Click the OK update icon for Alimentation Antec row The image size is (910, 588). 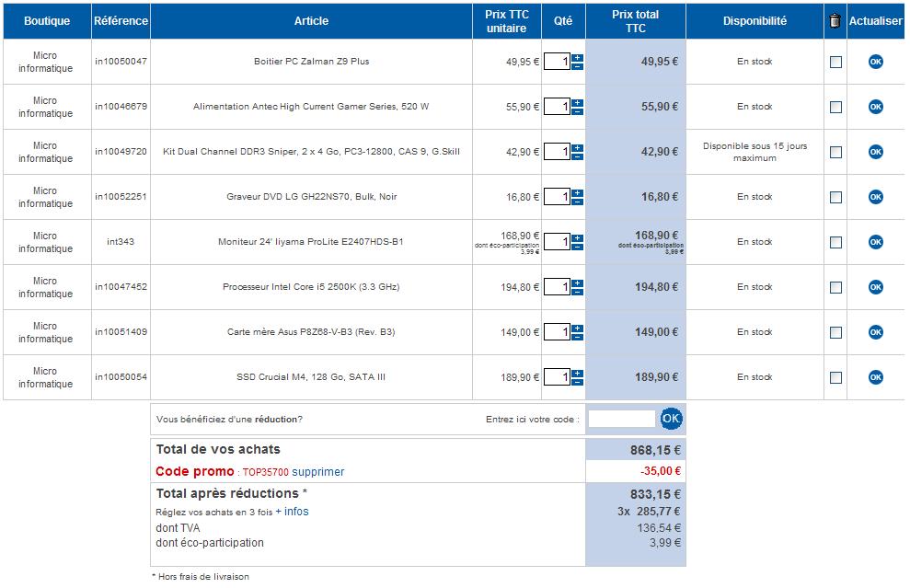click(x=875, y=107)
